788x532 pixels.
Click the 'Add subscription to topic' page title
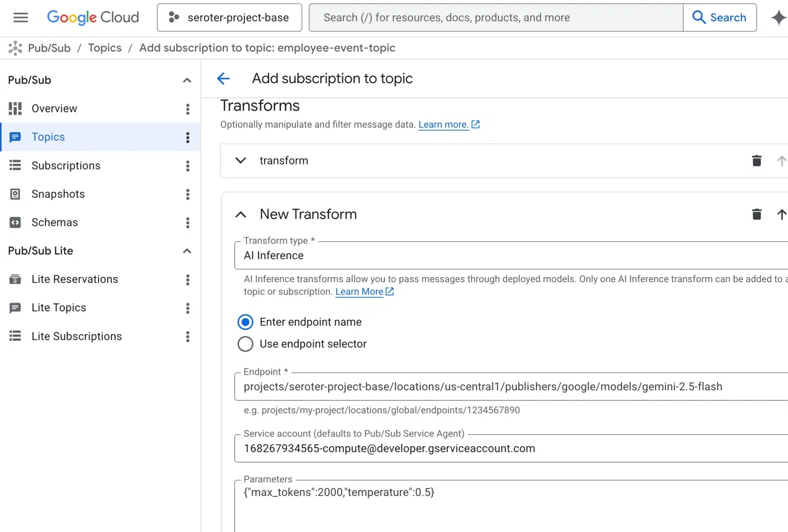(332, 79)
